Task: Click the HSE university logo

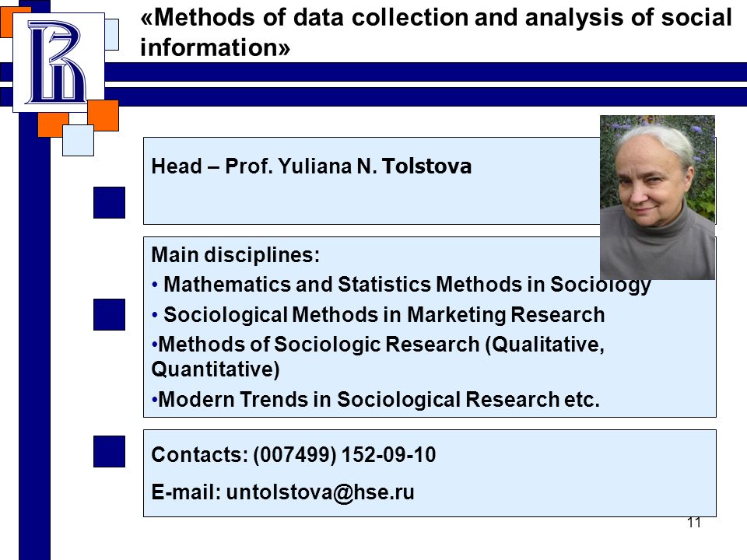Action: tap(58, 62)
